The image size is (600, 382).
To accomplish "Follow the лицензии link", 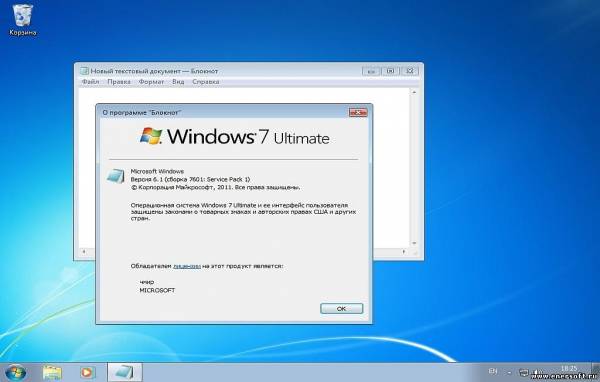I will [187, 266].
